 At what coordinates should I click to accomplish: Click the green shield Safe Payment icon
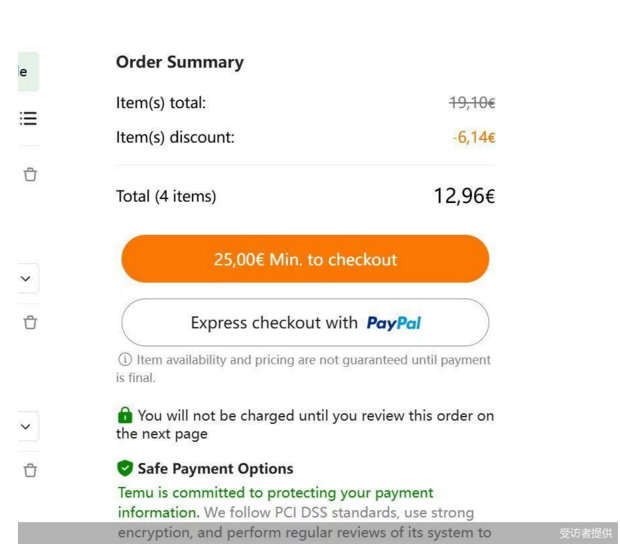pos(125,468)
